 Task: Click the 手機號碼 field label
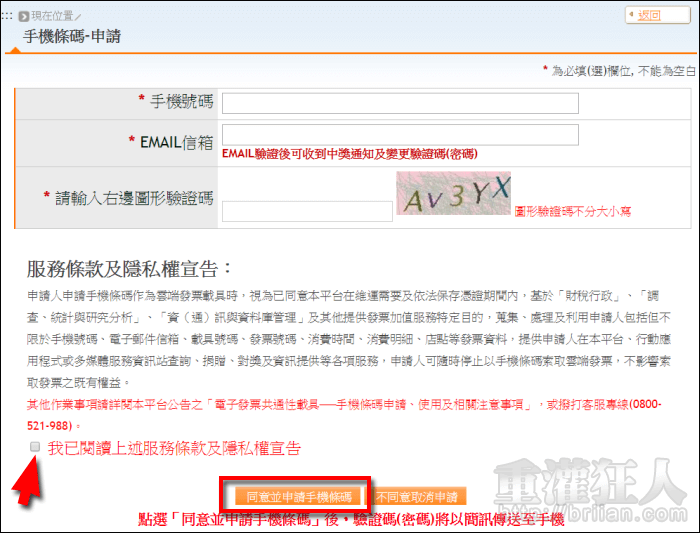click(x=180, y=101)
